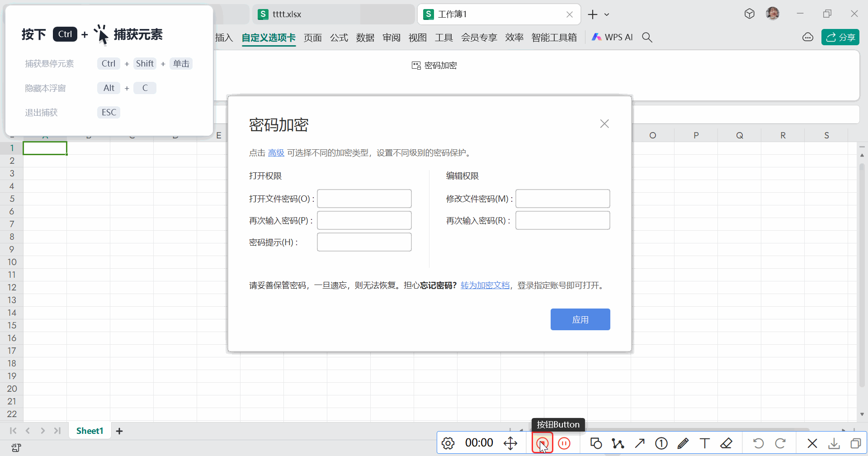Viewport: 868px width, 456px height.
Task: Open the new tab dropdown arrow
Action: (x=607, y=14)
